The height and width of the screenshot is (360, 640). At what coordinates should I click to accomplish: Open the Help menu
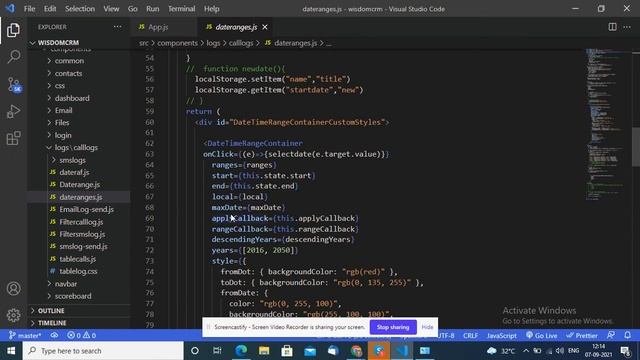click(211, 9)
